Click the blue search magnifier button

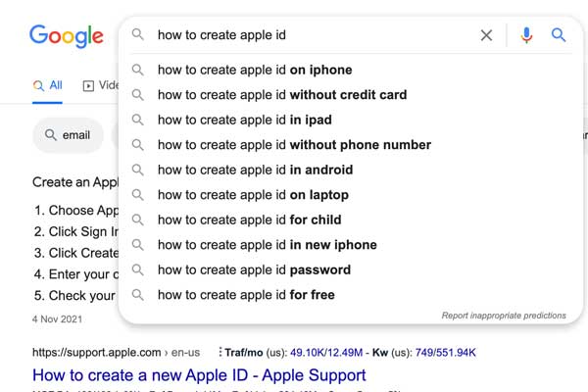pyautogui.click(x=559, y=35)
